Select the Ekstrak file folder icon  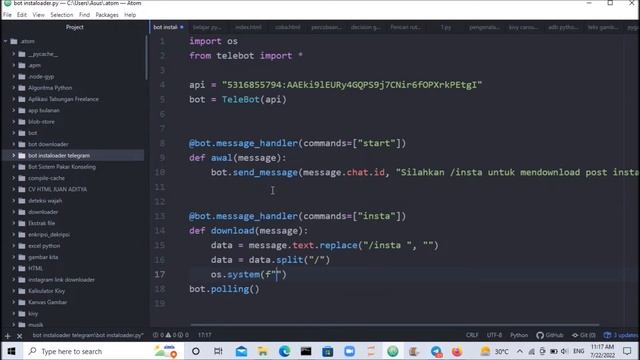[22, 223]
